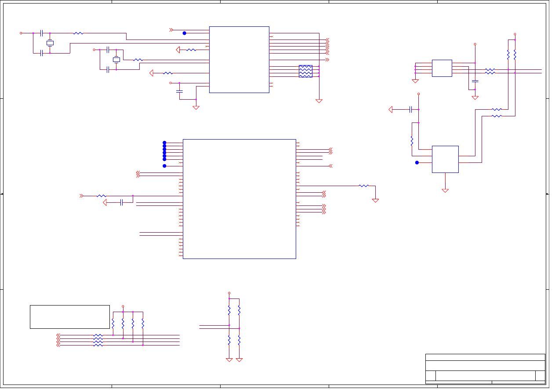
Task: Click the left ground symbol of bottom divider
Action: pos(229,360)
